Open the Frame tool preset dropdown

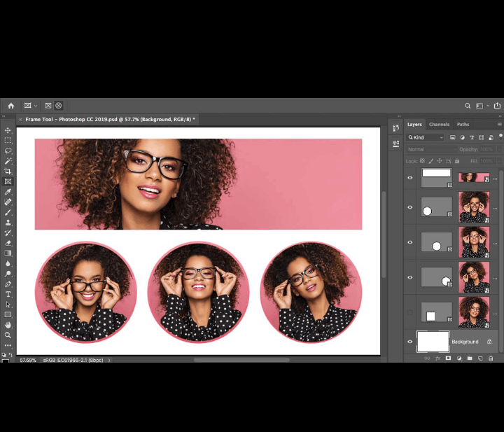click(31, 106)
